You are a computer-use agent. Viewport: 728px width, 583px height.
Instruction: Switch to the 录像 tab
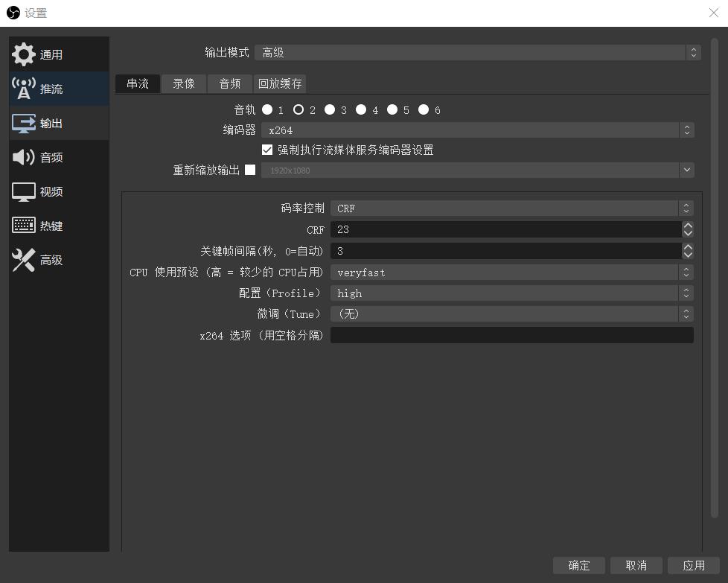point(184,83)
